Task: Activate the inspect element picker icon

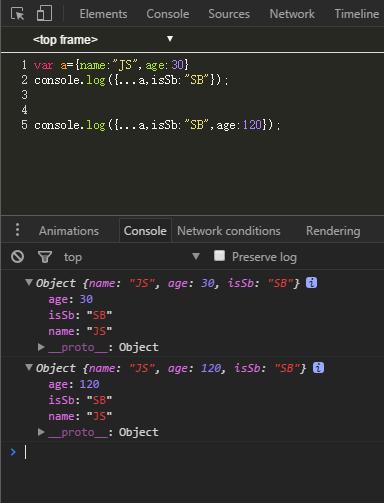Action: coord(17,14)
